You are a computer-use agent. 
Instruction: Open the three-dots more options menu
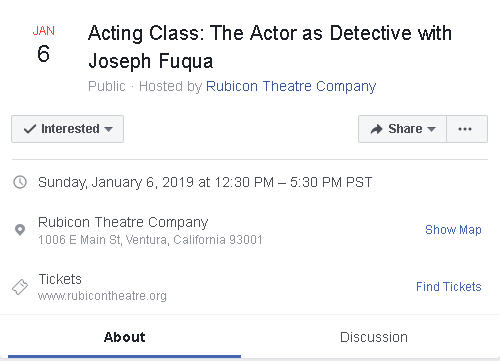tap(467, 129)
